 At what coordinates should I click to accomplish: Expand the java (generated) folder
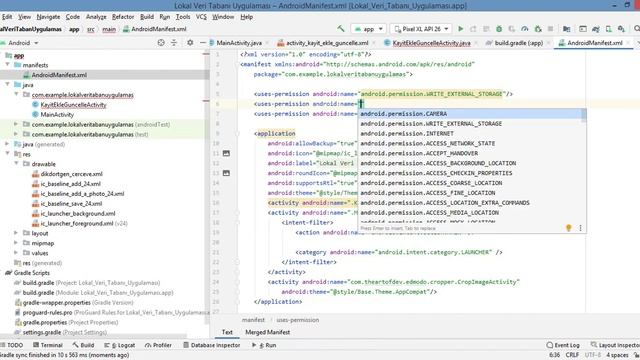[7, 144]
